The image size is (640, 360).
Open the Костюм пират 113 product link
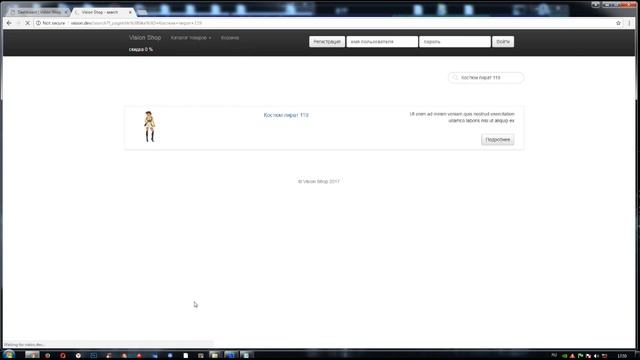pyautogui.click(x=286, y=115)
